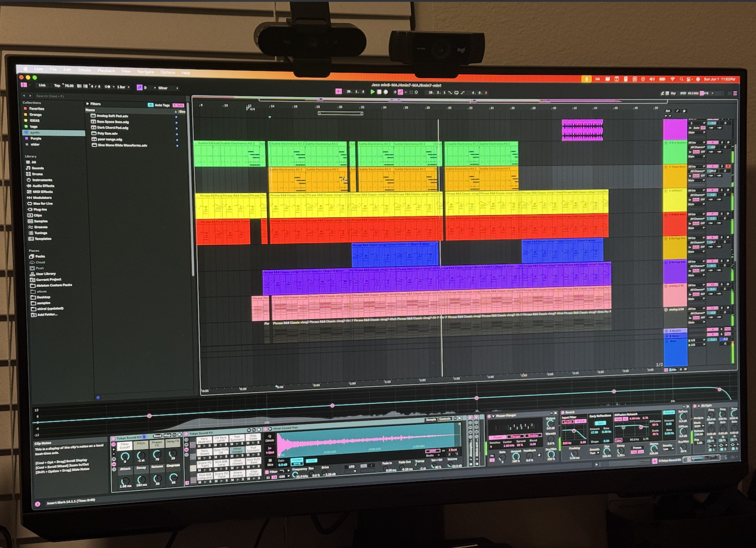Open the Create menu
The width and height of the screenshot is (756, 548).
84,70
